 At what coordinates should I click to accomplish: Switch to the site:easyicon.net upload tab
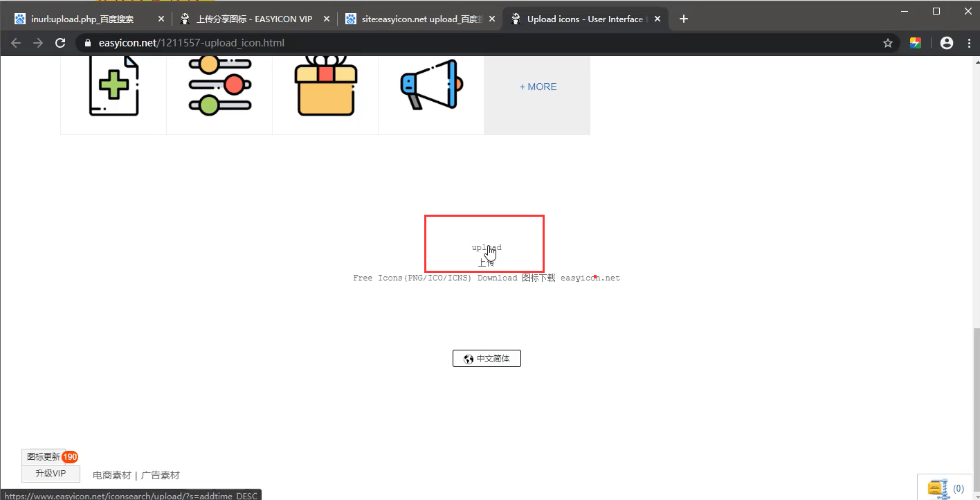[420, 19]
